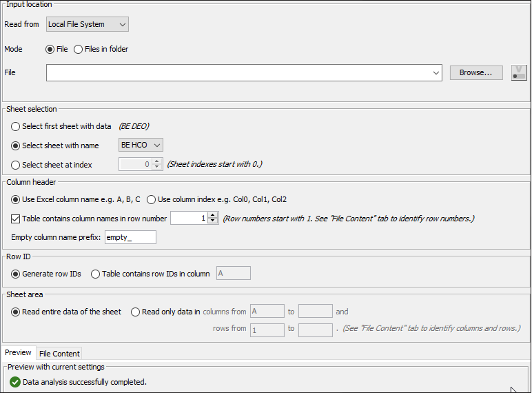532x393 pixels.
Task: Click the rows from field showing 1
Action: (x=267, y=330)
